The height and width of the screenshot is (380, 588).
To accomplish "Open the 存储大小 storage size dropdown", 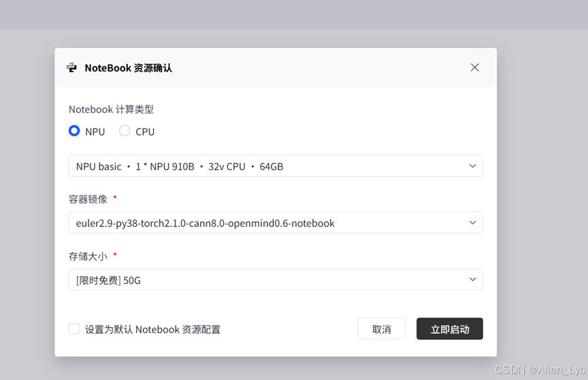I will click(x=276, y=279).
